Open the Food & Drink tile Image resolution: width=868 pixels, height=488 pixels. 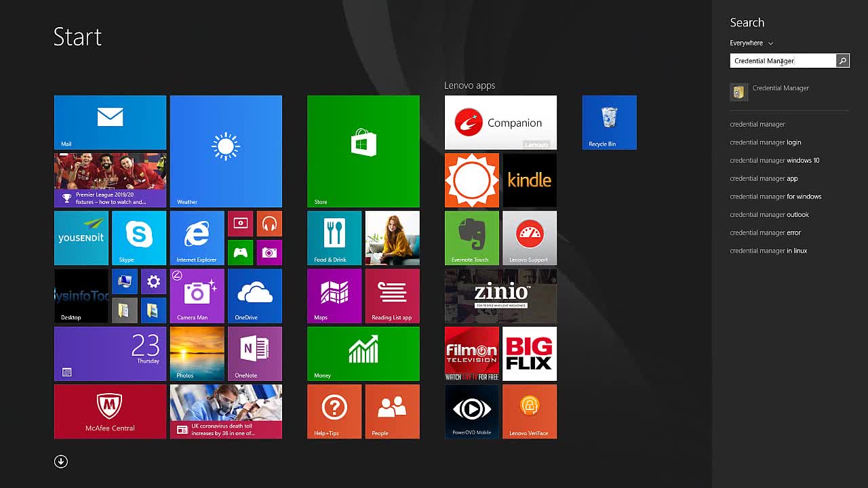334,238
